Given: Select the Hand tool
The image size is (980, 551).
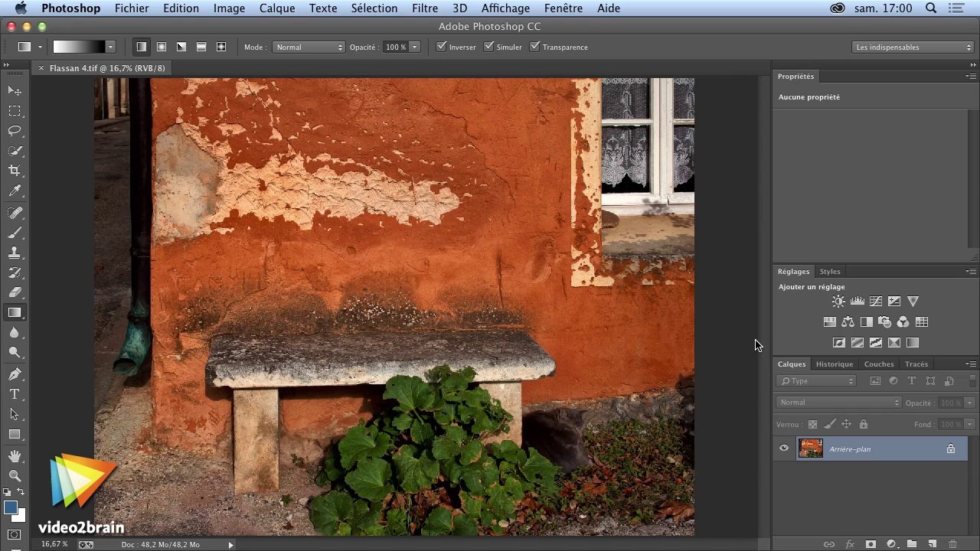Looking at the screenshot, I should 15,456.
